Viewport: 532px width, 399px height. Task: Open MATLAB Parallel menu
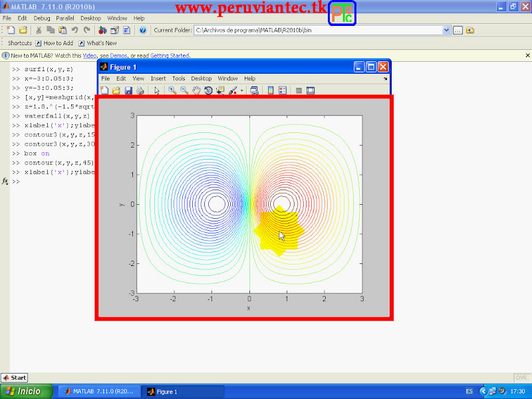65,19
